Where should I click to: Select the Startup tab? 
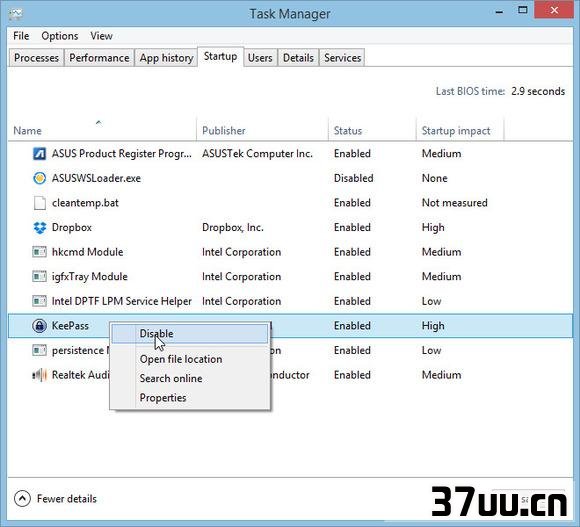point(220,57)
